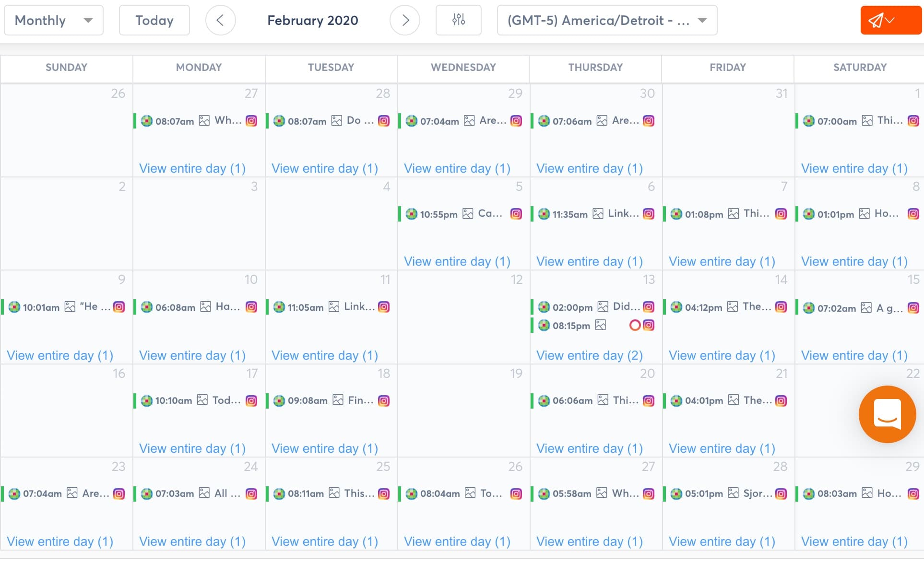
Task: Select the empty day cell numbered 3
Action: pyautogui.click(x=199, y=223)
